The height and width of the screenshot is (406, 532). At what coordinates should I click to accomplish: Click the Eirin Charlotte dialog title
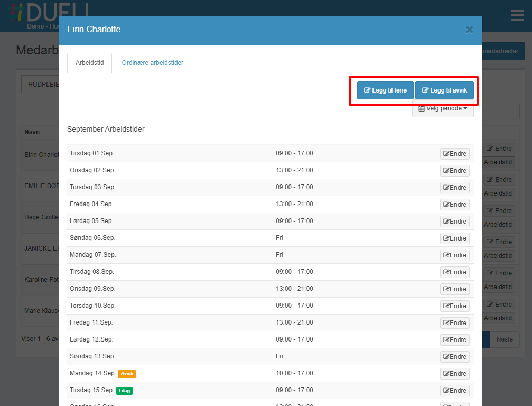pyautogui.click(x=94, y=30)
